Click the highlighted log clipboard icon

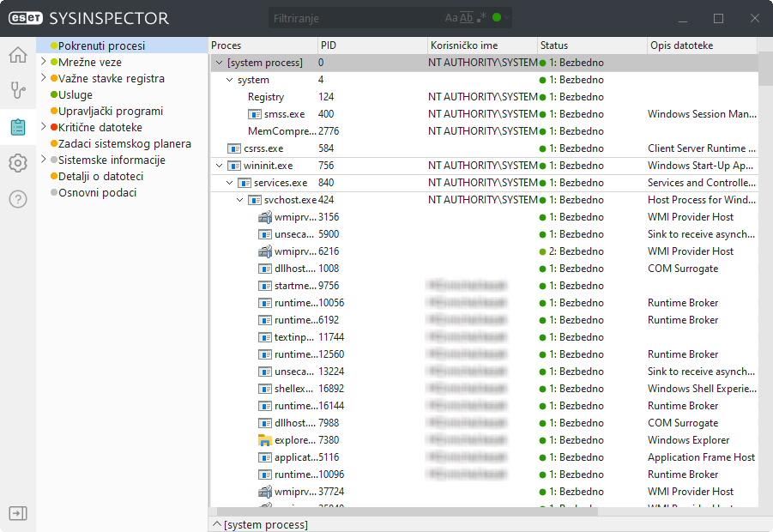(17, 126)
